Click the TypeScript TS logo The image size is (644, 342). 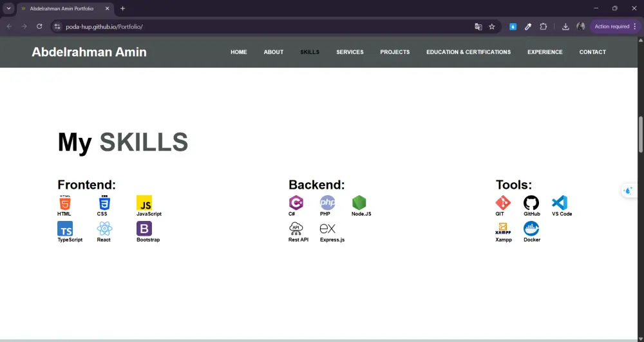[x=65, y=229]
